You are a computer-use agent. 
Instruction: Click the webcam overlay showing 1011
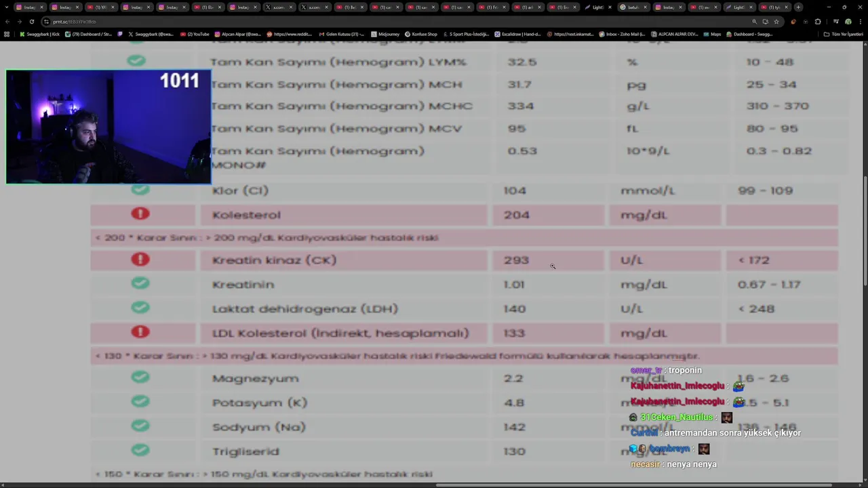coord(108,127)
